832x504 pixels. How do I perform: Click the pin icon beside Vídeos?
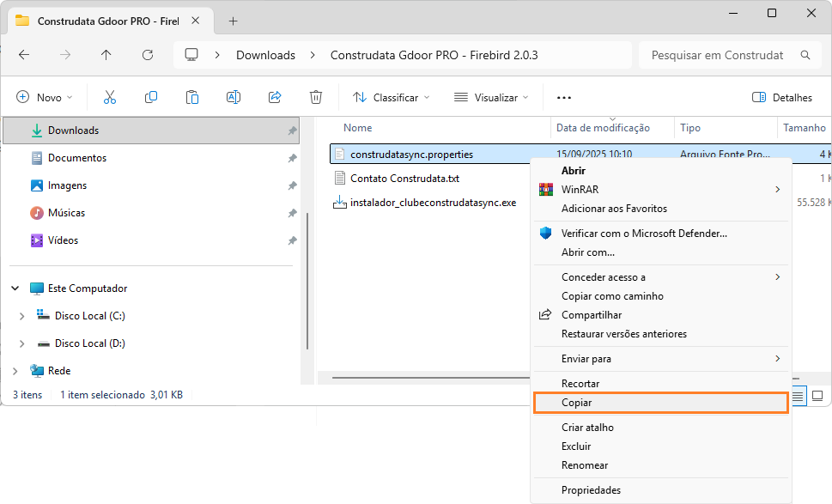(292, 241)
